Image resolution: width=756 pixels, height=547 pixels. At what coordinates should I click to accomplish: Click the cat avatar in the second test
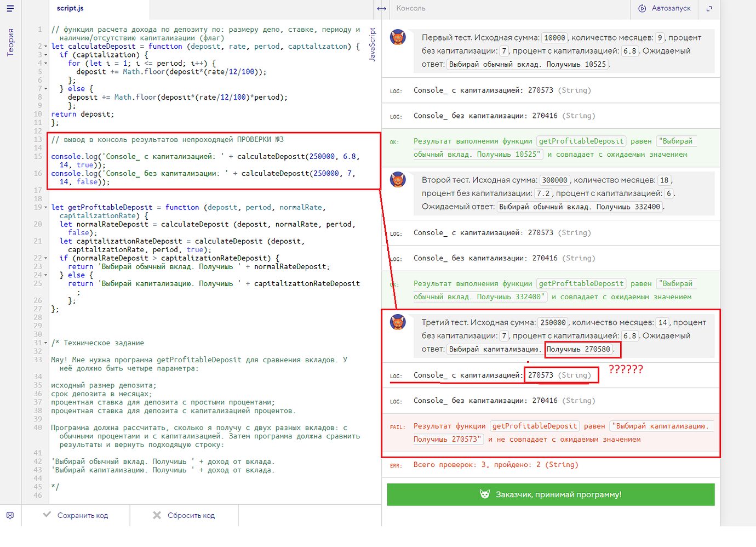[x=398, y=180]
